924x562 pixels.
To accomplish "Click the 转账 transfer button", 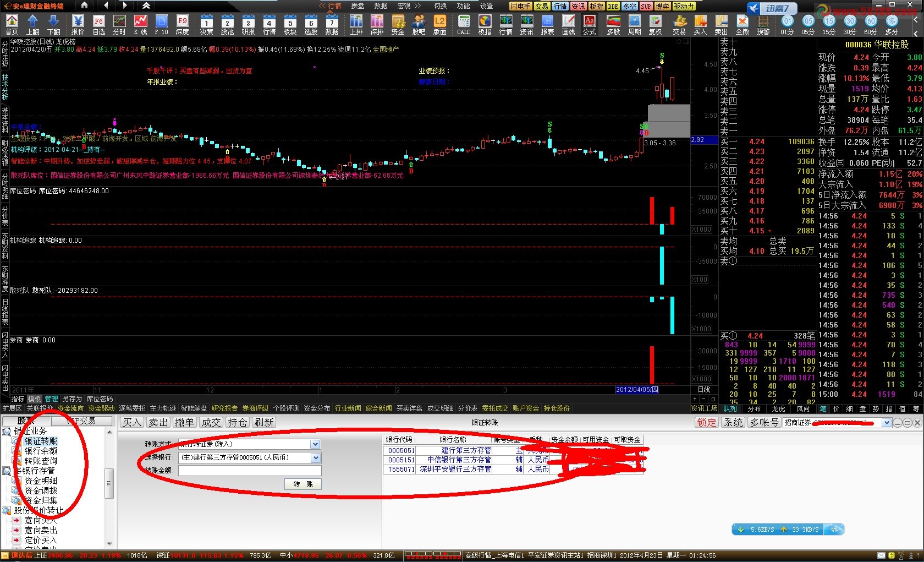I will pyautogui.click(x=303, y=484).
